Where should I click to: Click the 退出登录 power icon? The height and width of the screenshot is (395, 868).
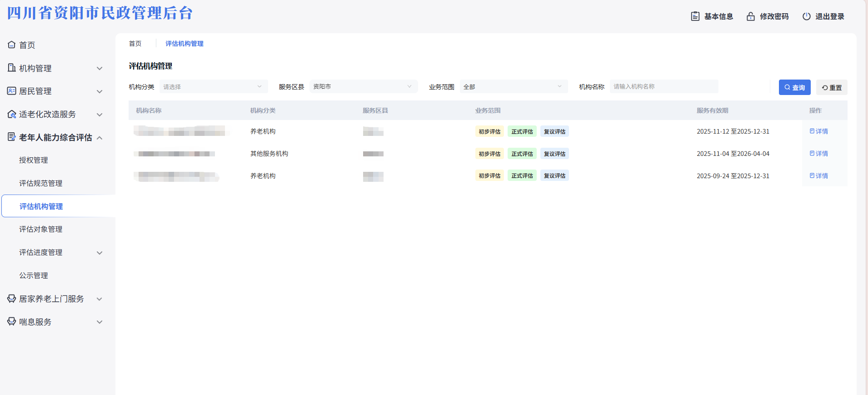[806, 16]
